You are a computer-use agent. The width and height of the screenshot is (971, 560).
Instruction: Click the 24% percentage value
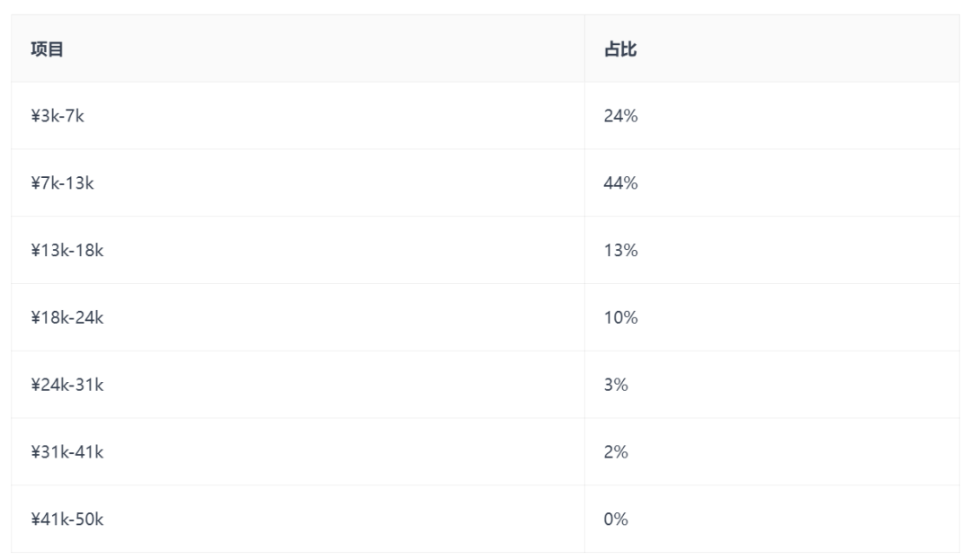(620, 116)
